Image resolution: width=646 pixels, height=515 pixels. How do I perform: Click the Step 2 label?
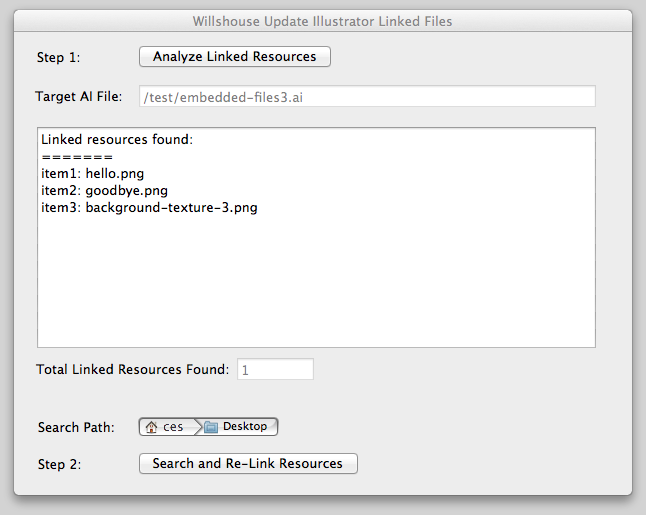click(x=59, y=464)
